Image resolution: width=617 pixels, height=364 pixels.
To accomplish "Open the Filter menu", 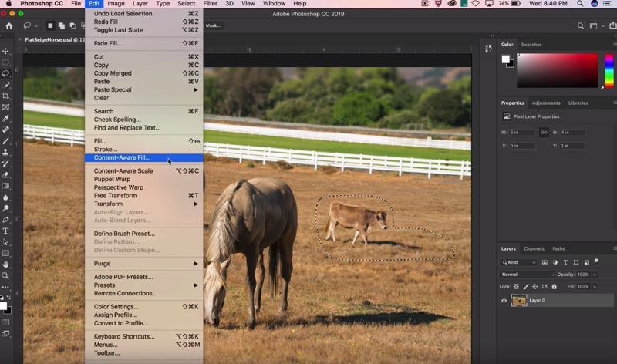I will pos(210,4).
